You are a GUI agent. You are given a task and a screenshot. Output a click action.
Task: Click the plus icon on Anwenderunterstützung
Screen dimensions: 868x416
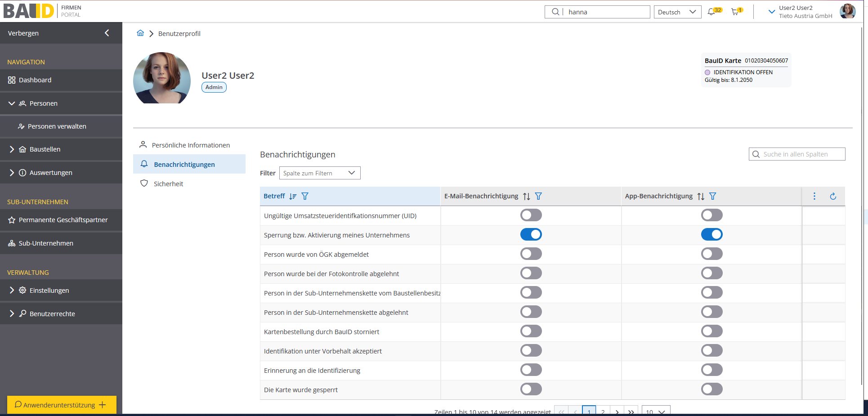click(103, 405)
